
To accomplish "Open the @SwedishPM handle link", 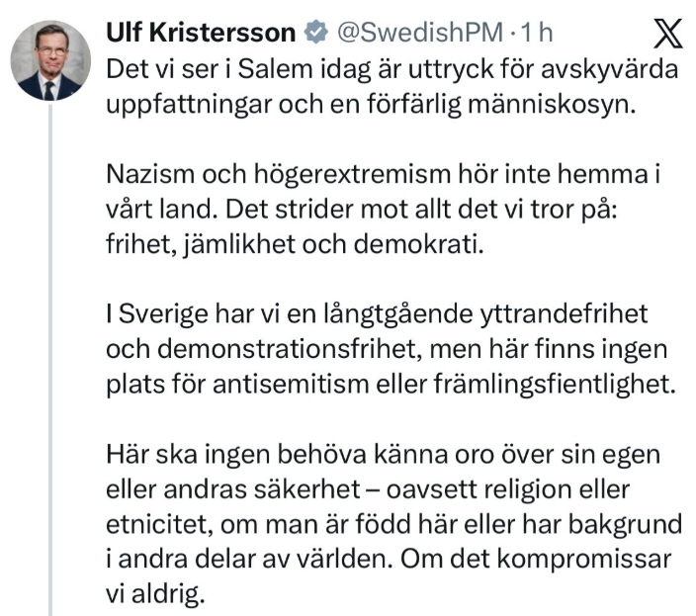I will tap(415, 33).
